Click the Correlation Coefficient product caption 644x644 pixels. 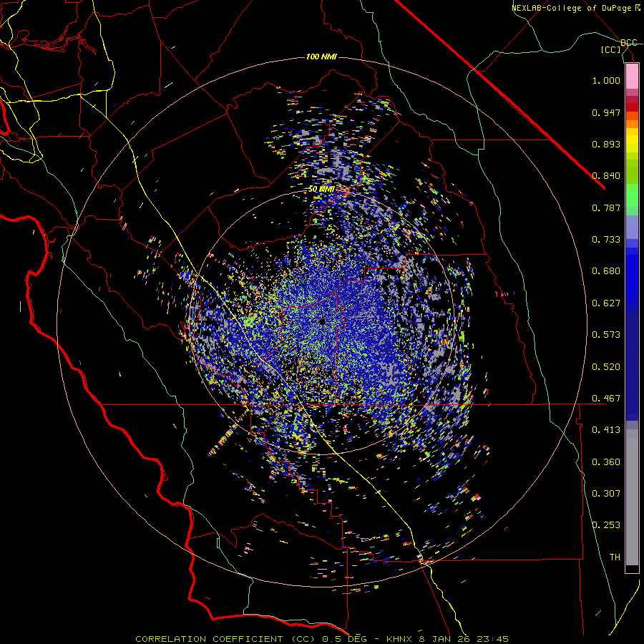click(321, 639)
